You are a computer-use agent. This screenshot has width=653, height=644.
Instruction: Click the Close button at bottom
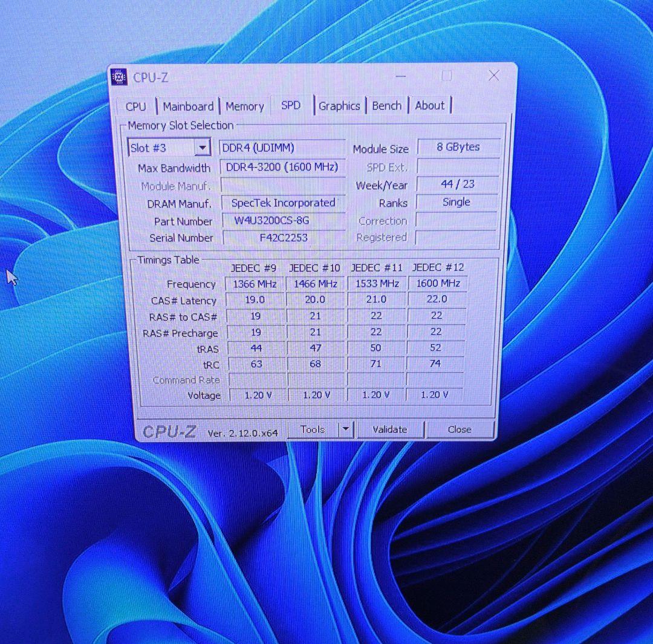click(460, 429)
